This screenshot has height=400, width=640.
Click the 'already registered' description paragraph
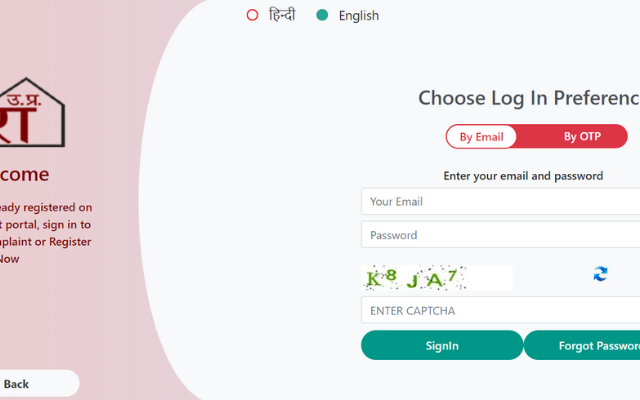(46, 233)
